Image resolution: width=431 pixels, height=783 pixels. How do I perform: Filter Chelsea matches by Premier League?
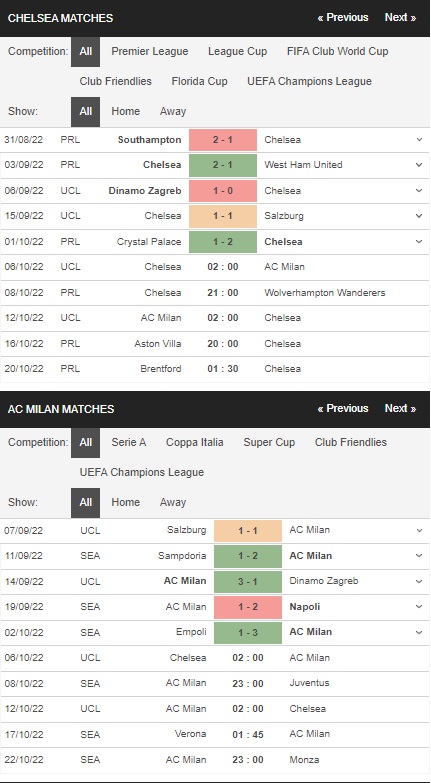pos(150,51)
